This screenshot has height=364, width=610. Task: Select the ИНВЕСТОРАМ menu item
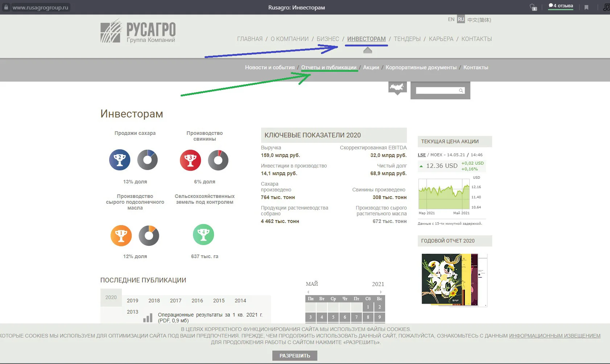366,39
